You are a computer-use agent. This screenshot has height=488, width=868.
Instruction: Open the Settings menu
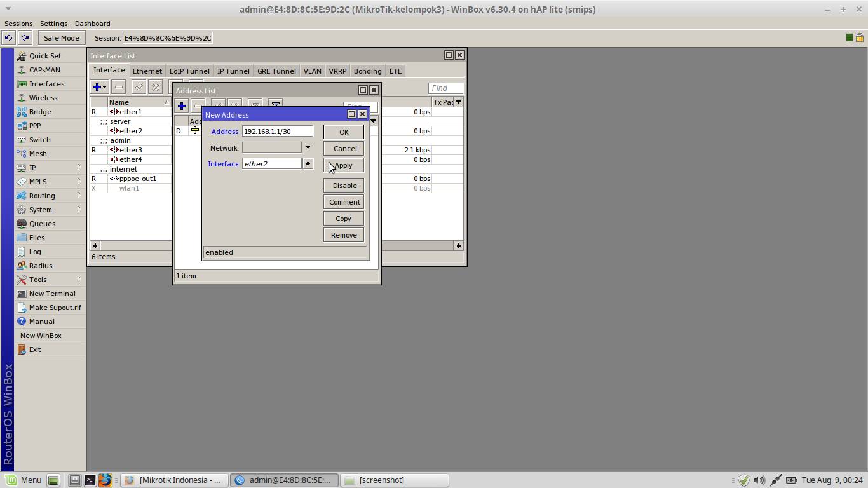[x=53, y=24]
